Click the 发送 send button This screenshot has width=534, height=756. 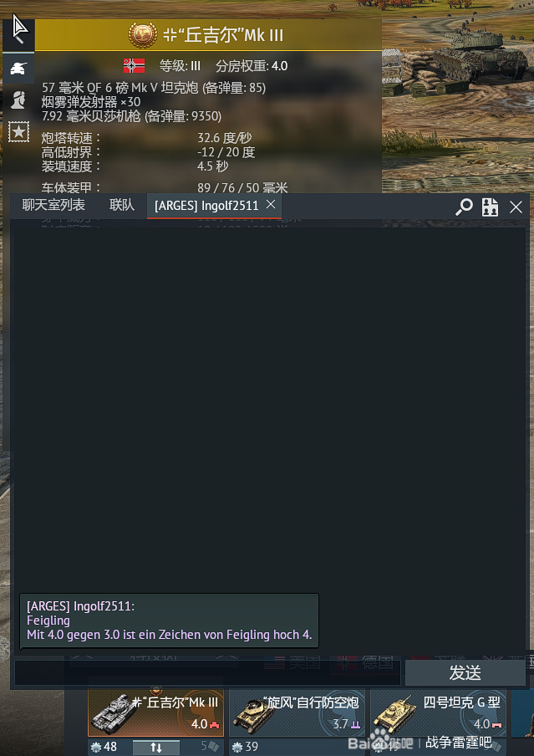click(x=465, y=672)
